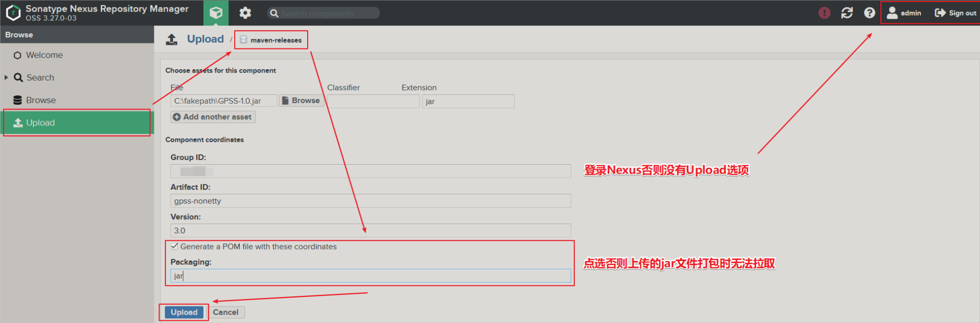Click the Group ID field
Viewport: 980px width, 323px height.
click(371, 171)
